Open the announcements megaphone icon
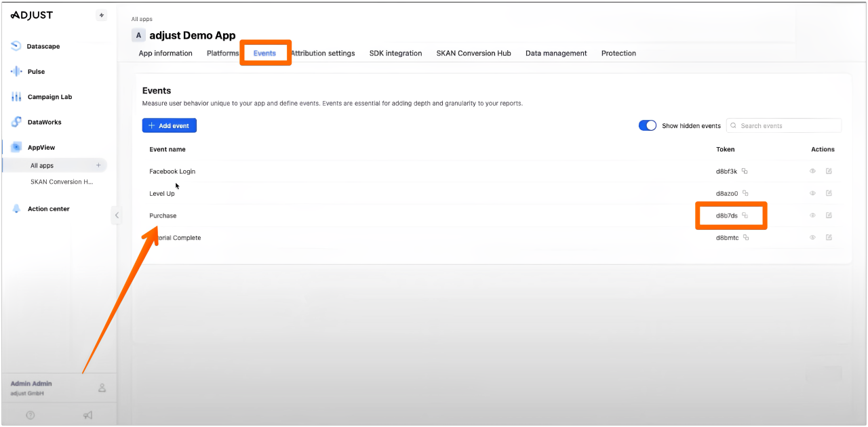The width and height of the screenshot is (868, 427). pyautogui.click(x=87, y=415)
